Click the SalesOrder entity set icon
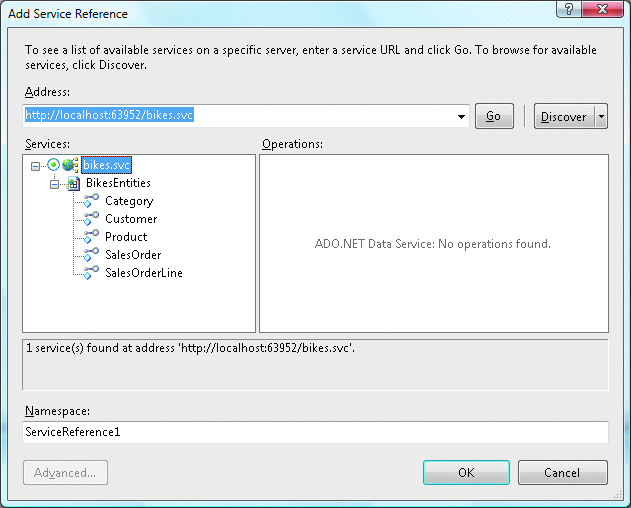631x508 pixels. click(x=91, y=254)
